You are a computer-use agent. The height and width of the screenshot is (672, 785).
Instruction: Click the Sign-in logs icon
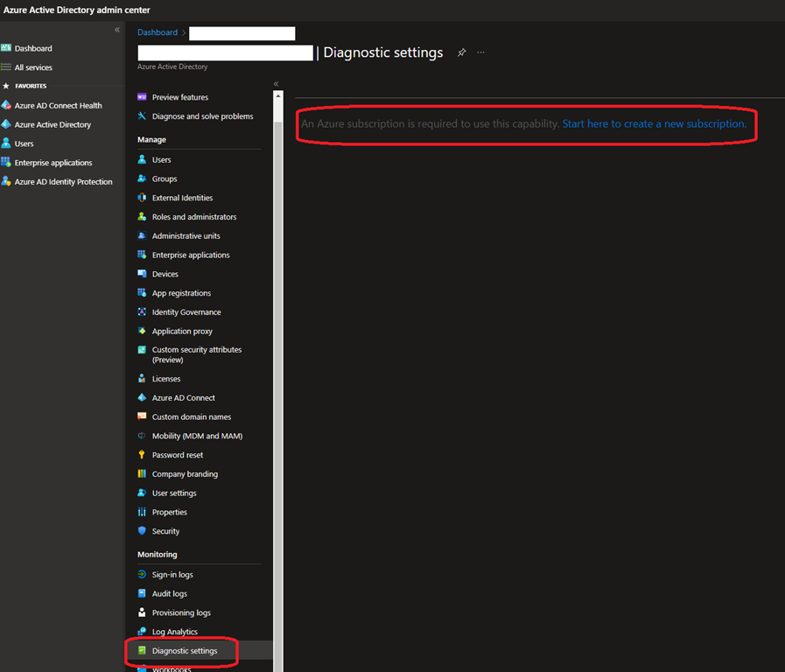[142, 575]
